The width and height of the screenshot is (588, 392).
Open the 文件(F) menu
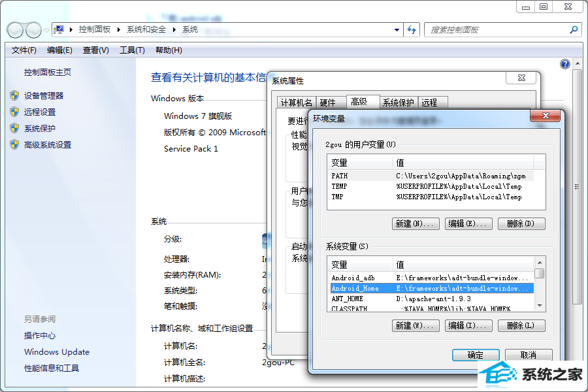coord(24,50)
